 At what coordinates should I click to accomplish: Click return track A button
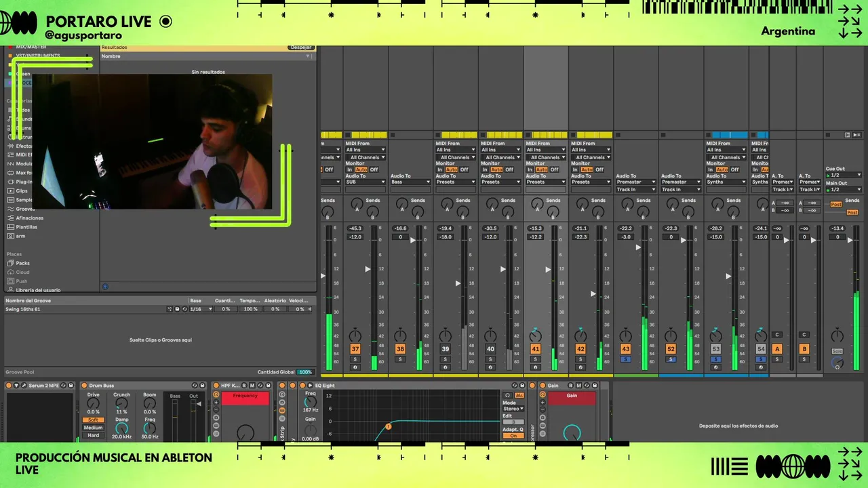point(777,349)
